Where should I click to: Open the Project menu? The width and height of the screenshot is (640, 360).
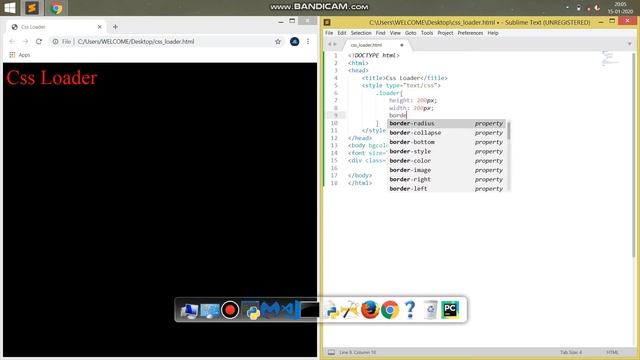coord(445,33)
